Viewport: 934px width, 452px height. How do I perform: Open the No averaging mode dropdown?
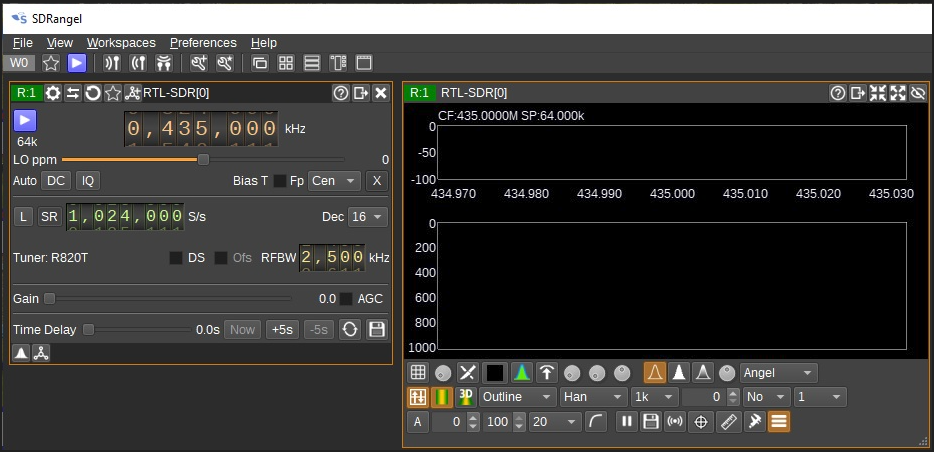(767, 397)
